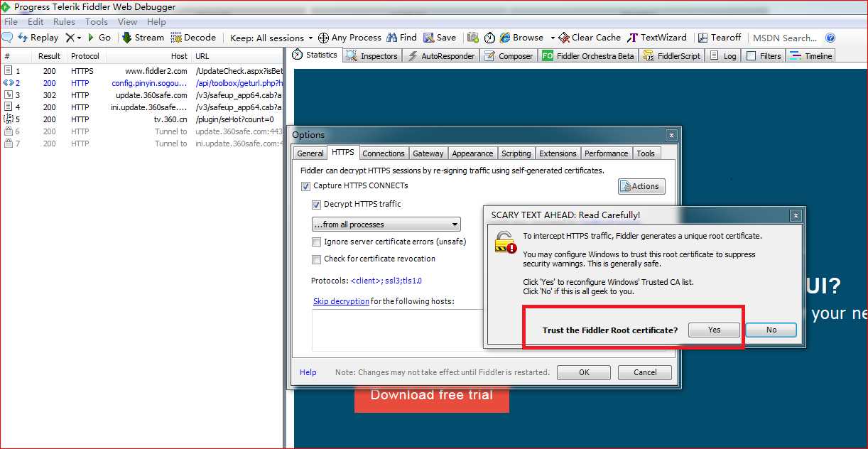Open the from all processes dropdown
The width and height of the screenshot is (868, 449).
point(386,224)
